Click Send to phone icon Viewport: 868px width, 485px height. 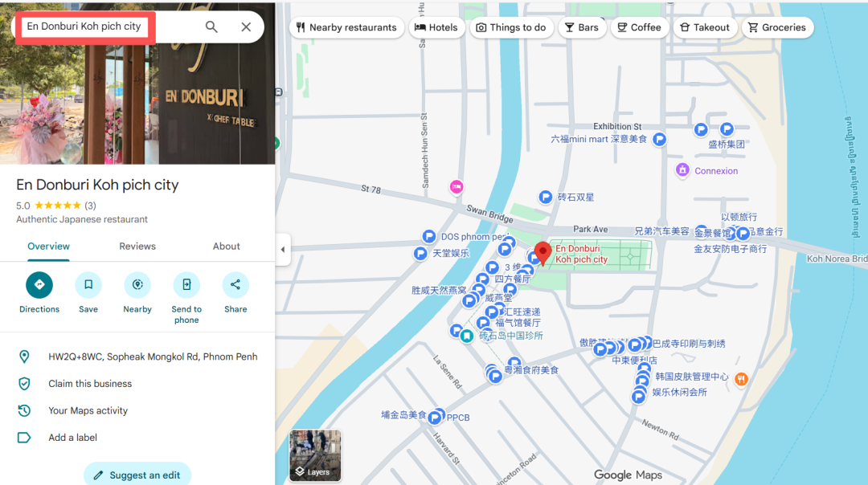pyautogui.click(x=186, y=285)
